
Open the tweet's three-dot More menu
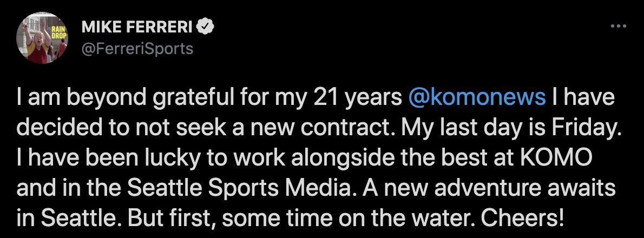pyautogui.click(x=618, y=27)
